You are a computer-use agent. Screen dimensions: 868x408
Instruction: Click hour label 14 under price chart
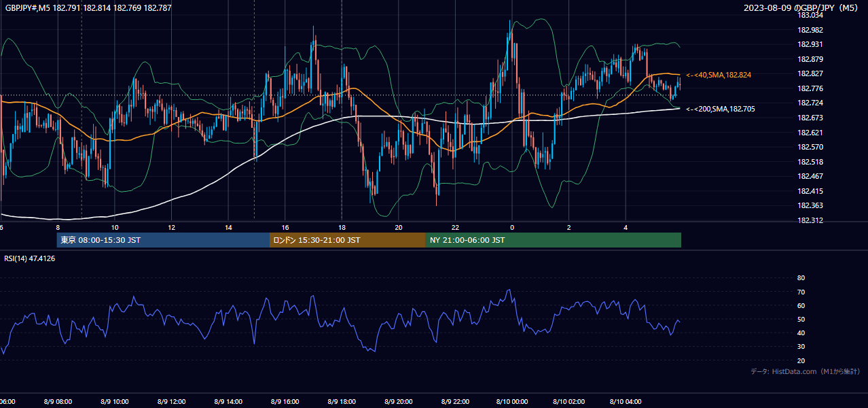[x=228, y=228]
